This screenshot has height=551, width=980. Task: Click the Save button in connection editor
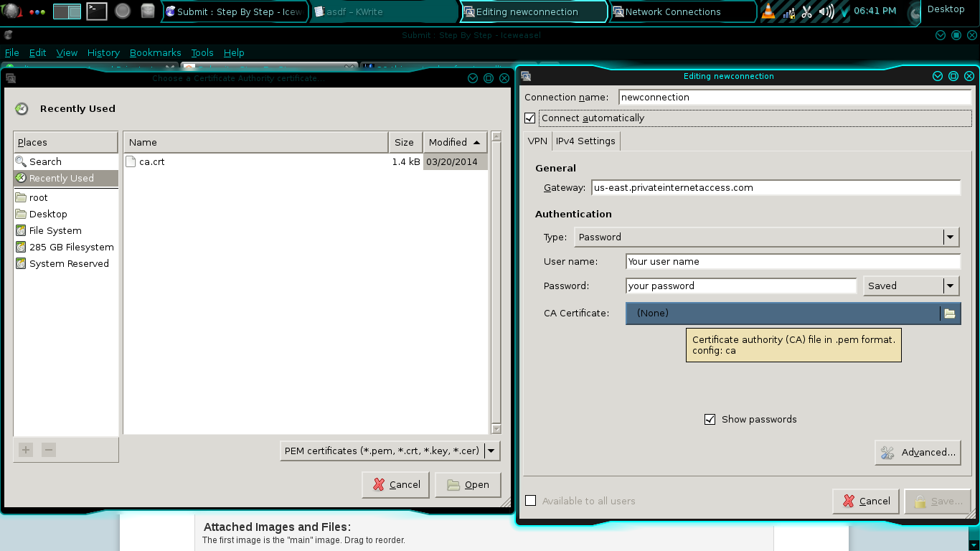pyautogui.click(x=938, y=501)
